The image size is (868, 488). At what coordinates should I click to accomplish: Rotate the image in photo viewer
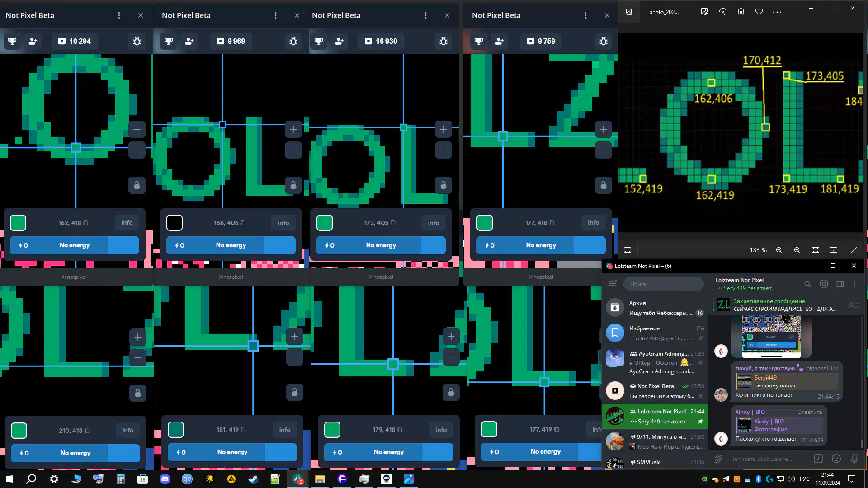(723, 12)
